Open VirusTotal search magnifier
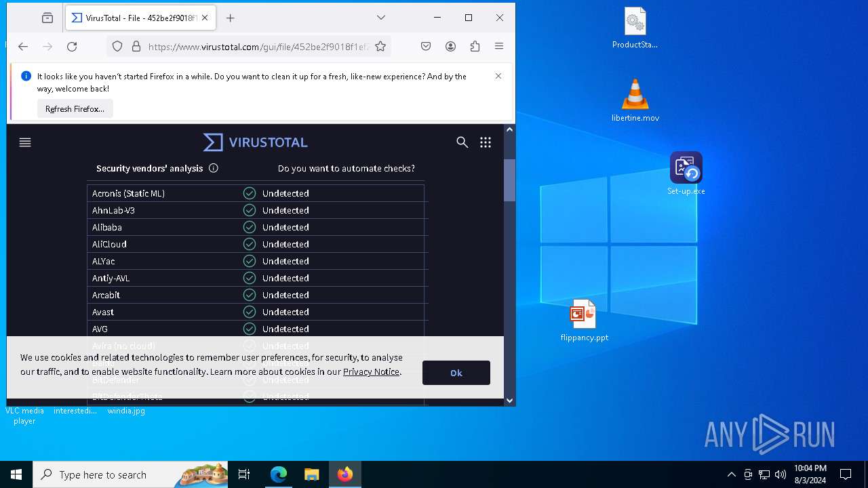Image resolution: width=868 pixels, height=488 pixels. (462, 142)
